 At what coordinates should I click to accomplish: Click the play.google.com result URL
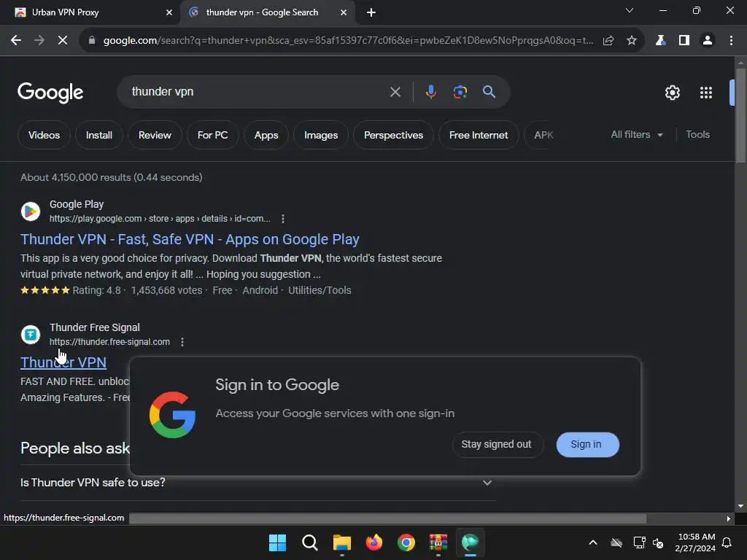[160, 219]
